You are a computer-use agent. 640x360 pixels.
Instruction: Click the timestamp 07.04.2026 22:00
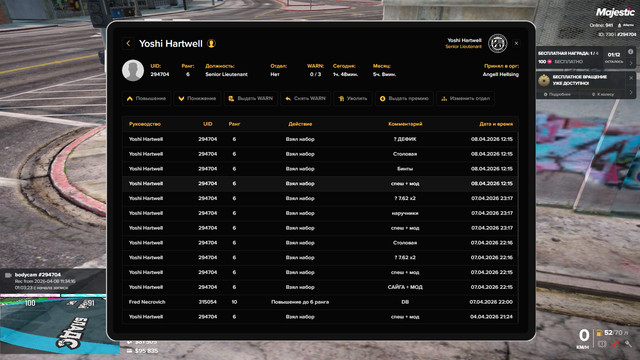(x=491, y=302)
